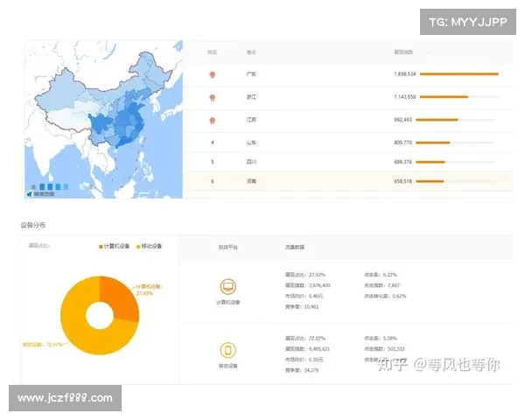
Task: Click the 计算机设备 caption under the monitor icon
Action: 228,303
